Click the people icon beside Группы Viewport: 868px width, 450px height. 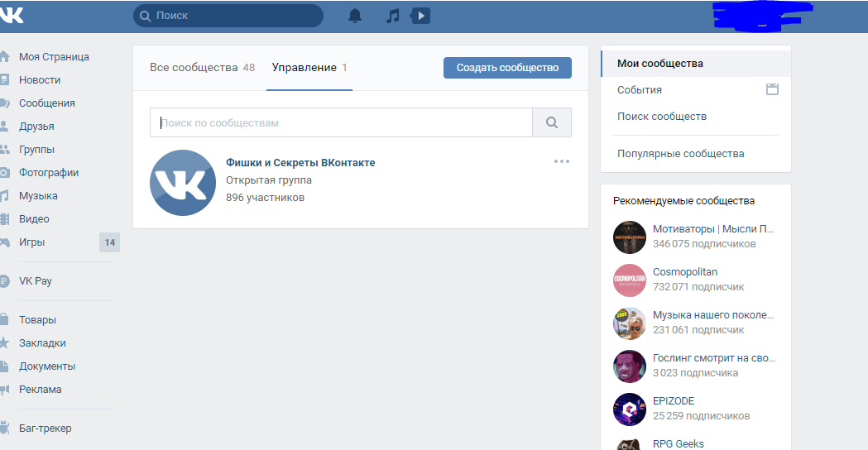[4, 150]
